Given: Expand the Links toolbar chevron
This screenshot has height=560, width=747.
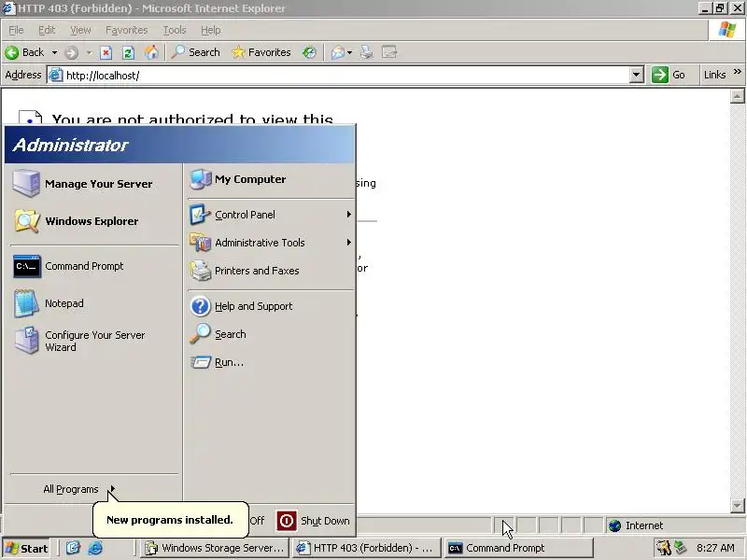Looking at the screenshot, I should (x=738, y=72).
